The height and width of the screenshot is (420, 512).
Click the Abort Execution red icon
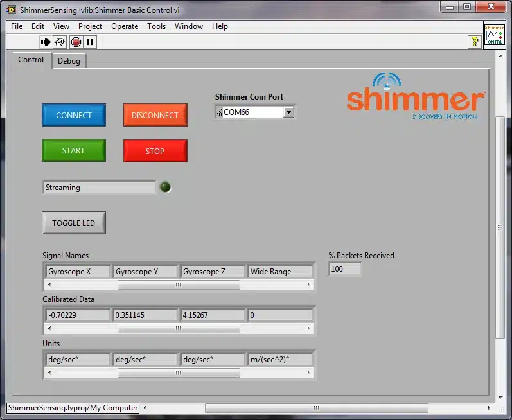tap(76, 42)
